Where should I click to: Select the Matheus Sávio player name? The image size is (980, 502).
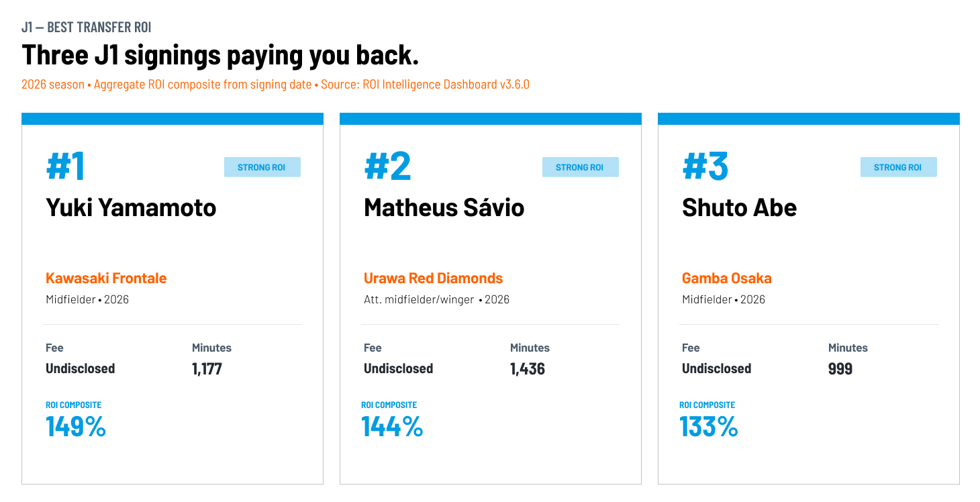pos(444,207)
